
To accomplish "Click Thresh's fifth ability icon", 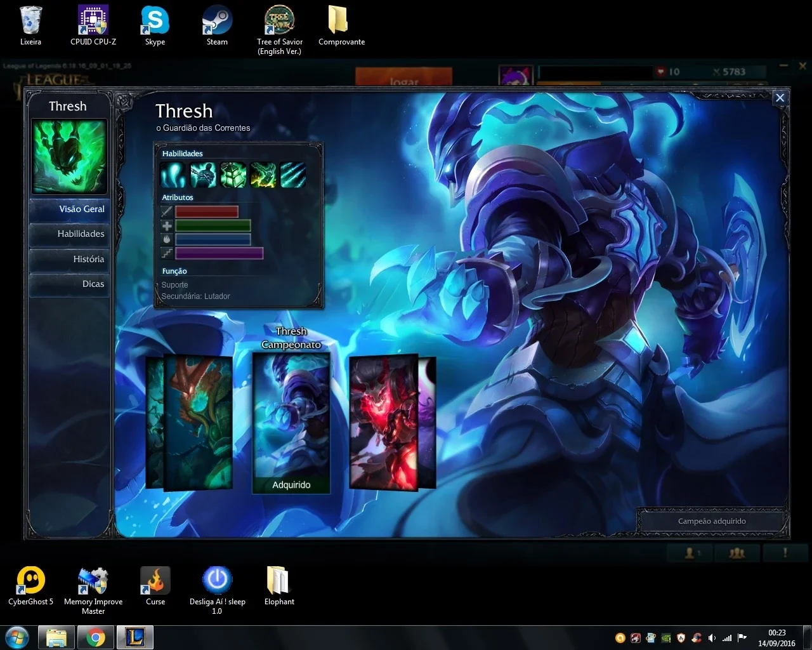I will pos(292,175).
